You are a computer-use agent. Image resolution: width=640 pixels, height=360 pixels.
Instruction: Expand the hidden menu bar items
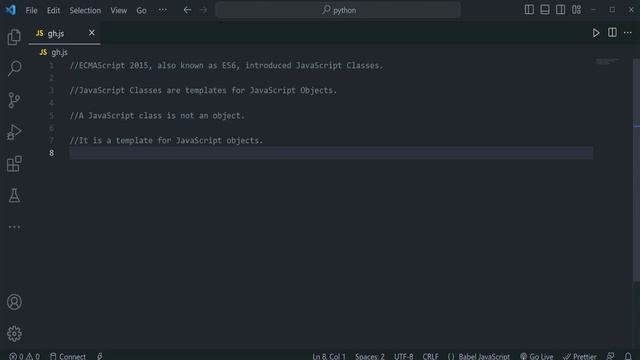point(162,10)
